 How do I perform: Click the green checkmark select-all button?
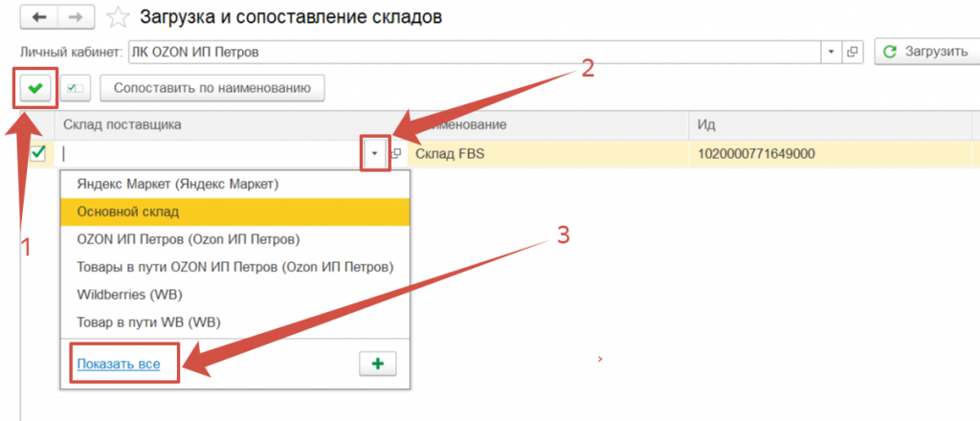click(36, 88)
